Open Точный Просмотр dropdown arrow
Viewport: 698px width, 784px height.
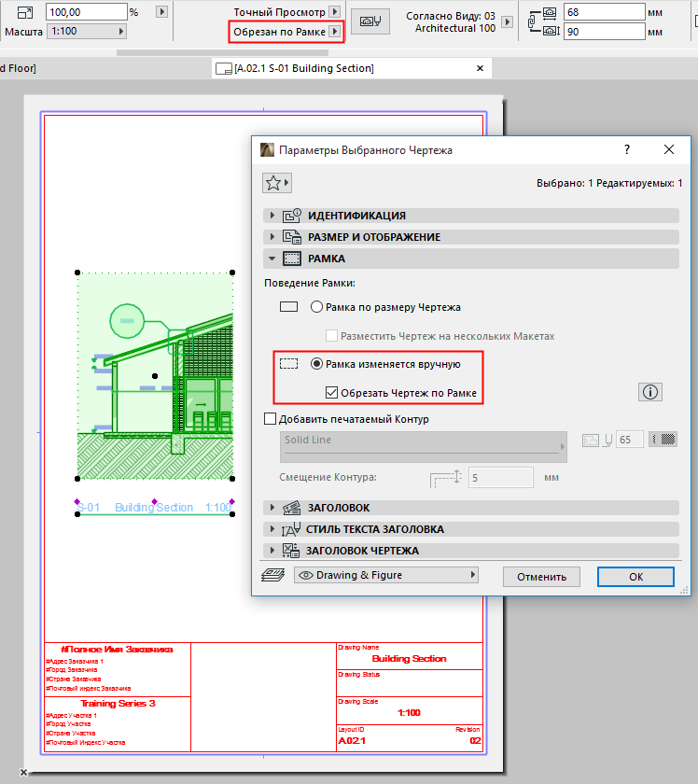pyautogui.click(x=336, y=11)
